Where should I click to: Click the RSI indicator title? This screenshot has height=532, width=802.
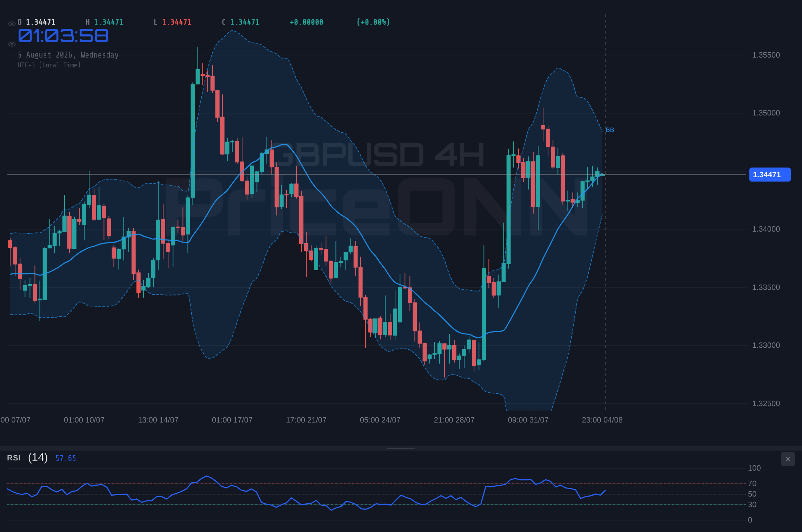coord(14,458)
